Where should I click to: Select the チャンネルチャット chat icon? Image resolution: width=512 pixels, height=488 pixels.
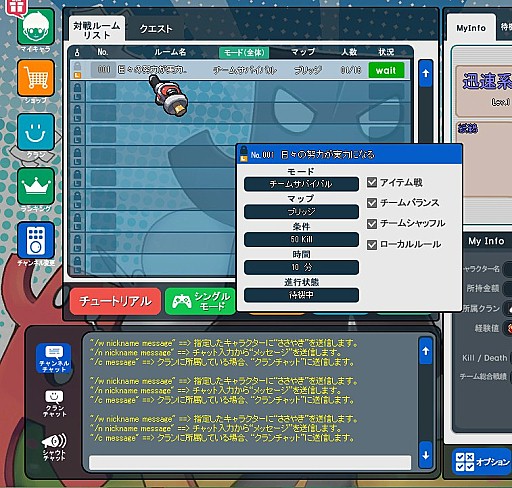pyautogui.click(x=54, y=358)
